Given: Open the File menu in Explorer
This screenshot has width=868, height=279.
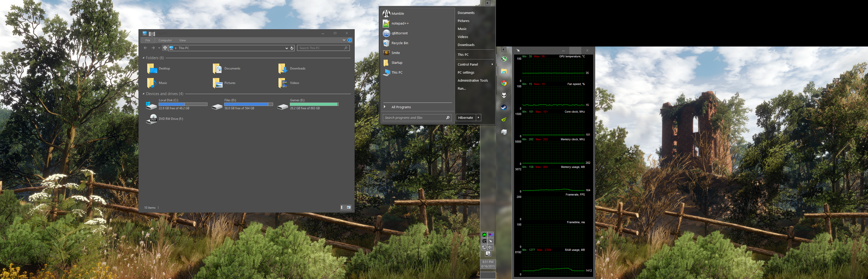Looking at the screenshot, I should (x=148, y=41).
